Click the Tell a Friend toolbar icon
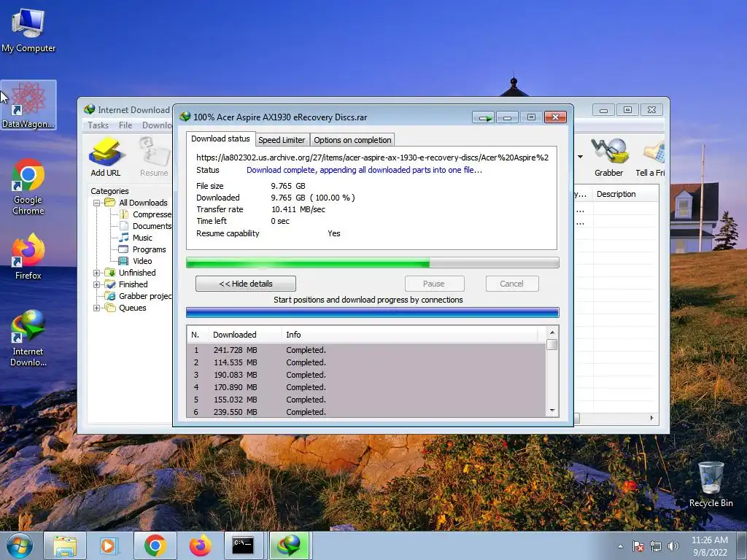 (x=651, y=157)
